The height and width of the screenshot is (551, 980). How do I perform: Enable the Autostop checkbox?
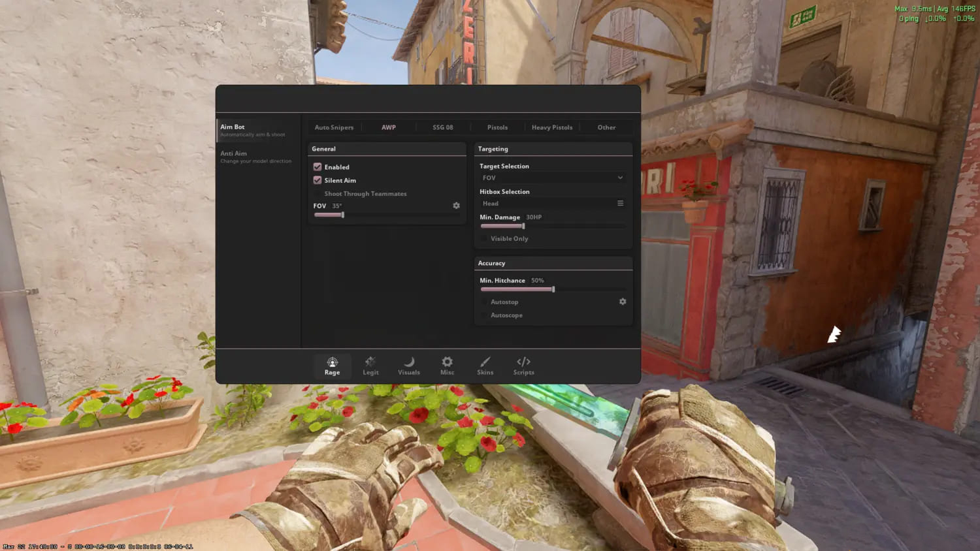tap(484, 302)
